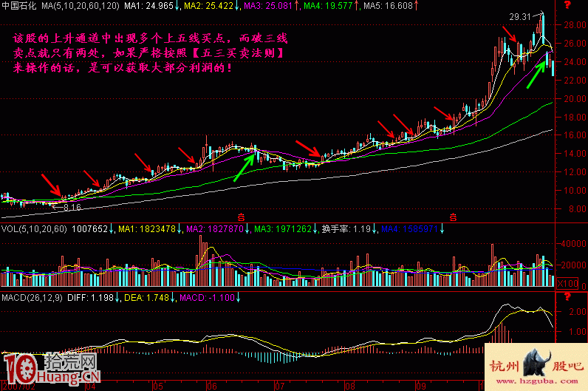Click the 12.00 price axis label

point(575,172)
